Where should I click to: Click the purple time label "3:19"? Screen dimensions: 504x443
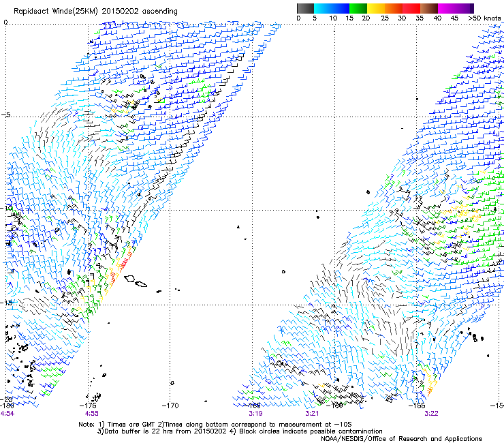click(255, 414)
